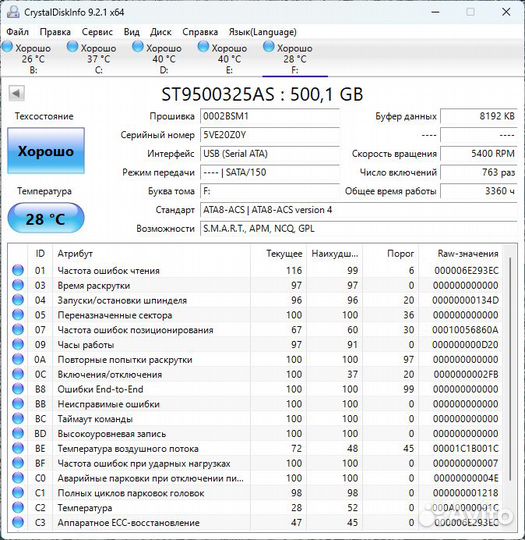Image resolution: width=525 pixels, height=540 pixels.
Task: Click status orb of attribute 05 Переназначенные сектора
Action: click(x=18, y=315)
